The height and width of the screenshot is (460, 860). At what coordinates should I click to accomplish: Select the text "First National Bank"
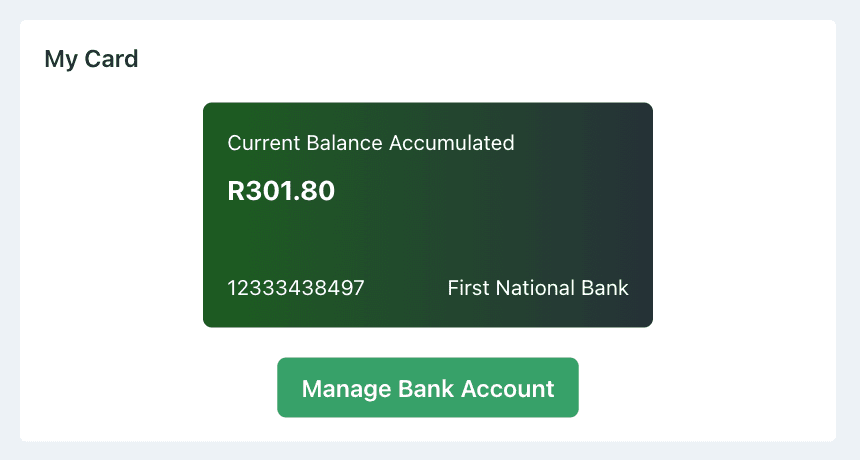click(x=538, y=289)
